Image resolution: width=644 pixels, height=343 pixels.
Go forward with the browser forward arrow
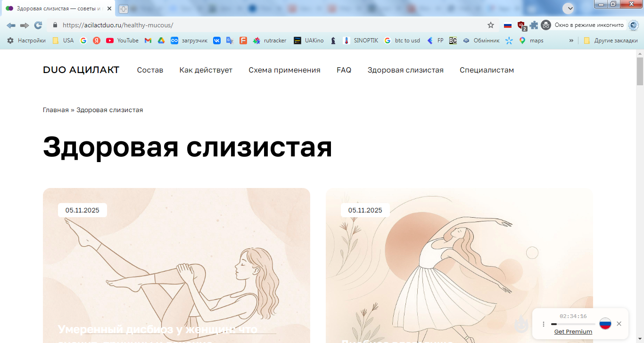coord(25,25)
